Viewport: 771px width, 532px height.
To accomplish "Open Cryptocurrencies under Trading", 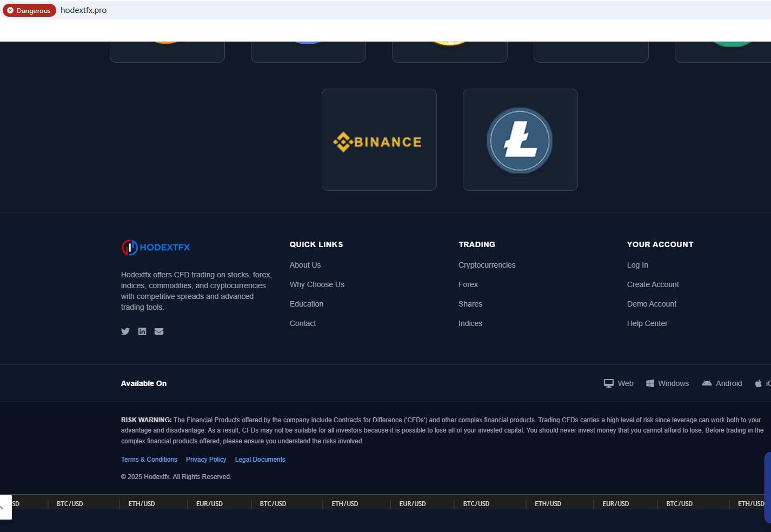I will (487, 265).
